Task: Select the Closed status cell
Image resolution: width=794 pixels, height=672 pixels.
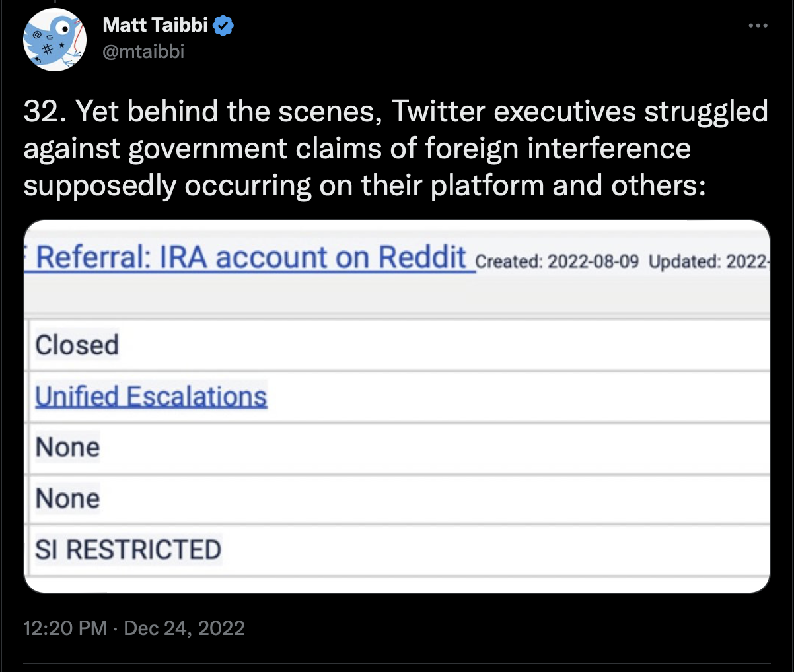Action: tap(77, 345)
